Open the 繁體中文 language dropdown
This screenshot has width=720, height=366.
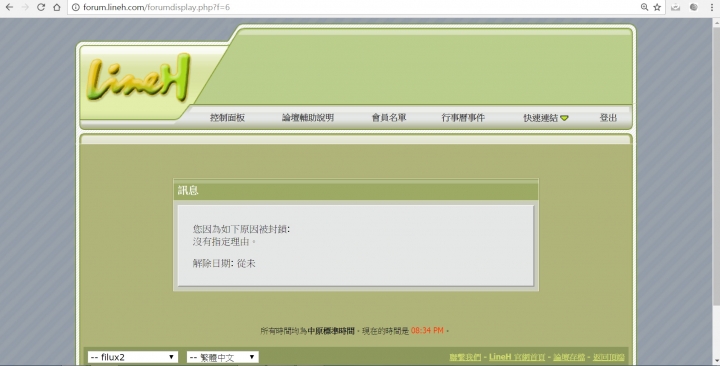pyautogui.click(x=223, y=357)
